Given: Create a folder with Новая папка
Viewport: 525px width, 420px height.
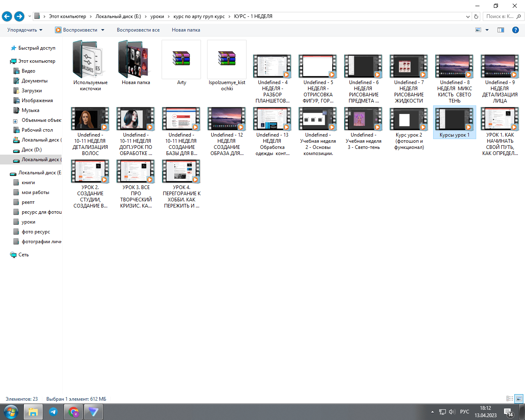Looking at the screenshot, I should 186,30.
